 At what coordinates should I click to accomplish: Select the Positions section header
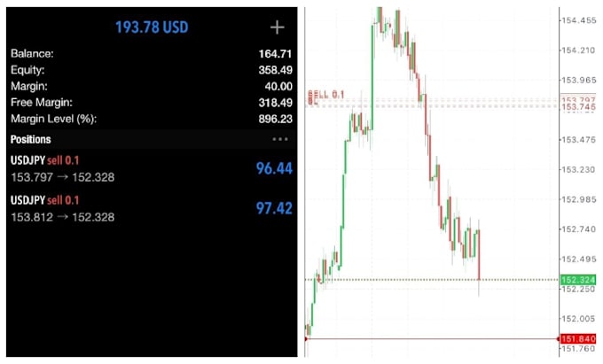pyautogui.click(x=152, y=139)
